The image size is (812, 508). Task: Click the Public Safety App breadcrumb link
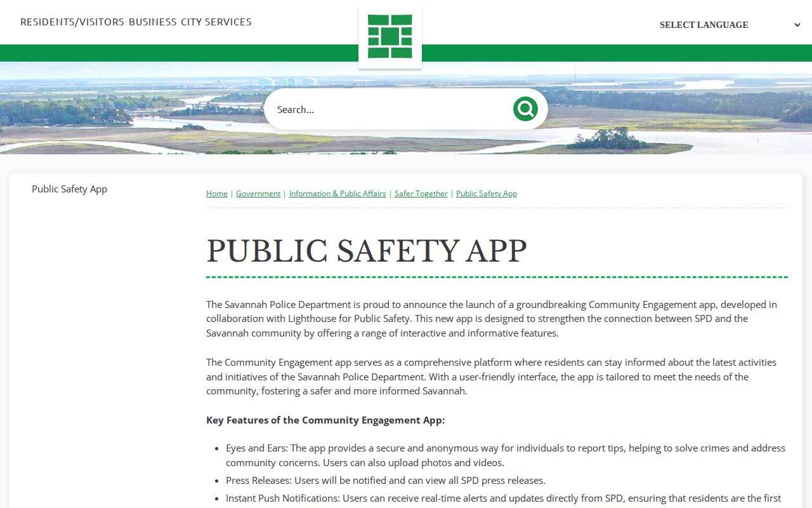click(x=487, y=194)
